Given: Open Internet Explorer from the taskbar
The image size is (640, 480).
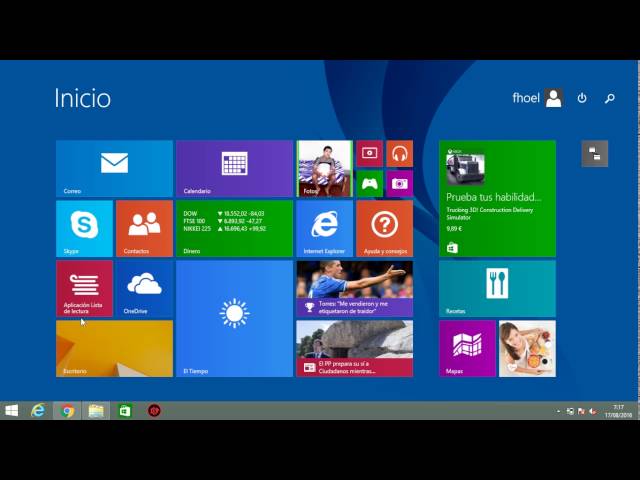Looking at the screenshot, I should (38, 411).
